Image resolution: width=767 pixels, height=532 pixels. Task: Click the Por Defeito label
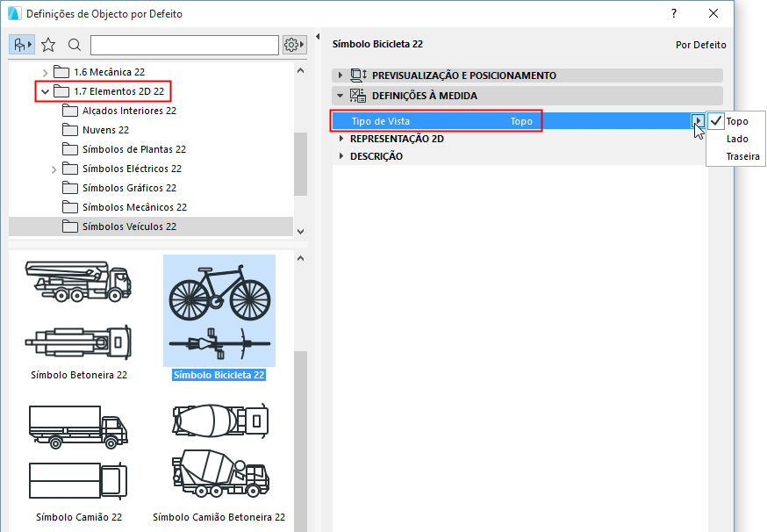click(x=700, y=45)
